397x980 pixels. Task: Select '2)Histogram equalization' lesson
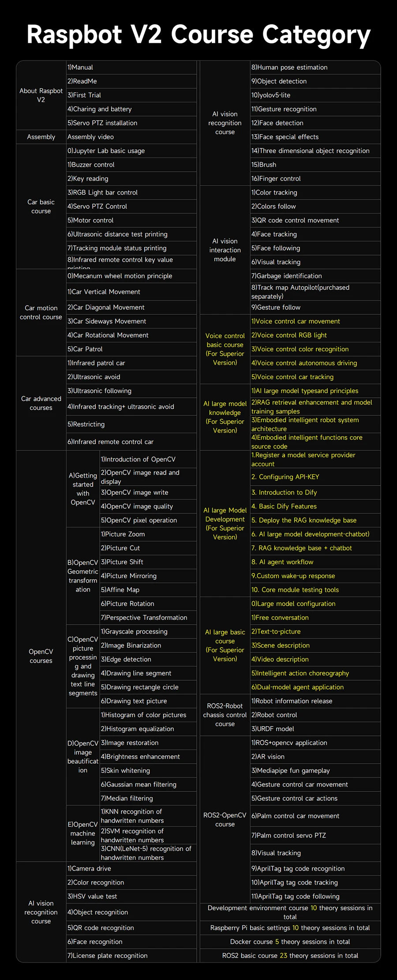click(x=137, y=729)
